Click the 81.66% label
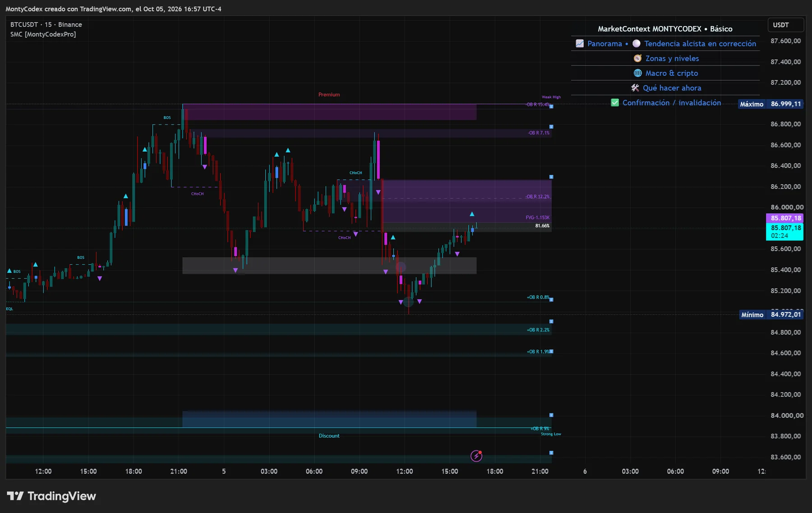Image resolution: width=812 pixels, height=513 pixels. [x=542, y=226]
